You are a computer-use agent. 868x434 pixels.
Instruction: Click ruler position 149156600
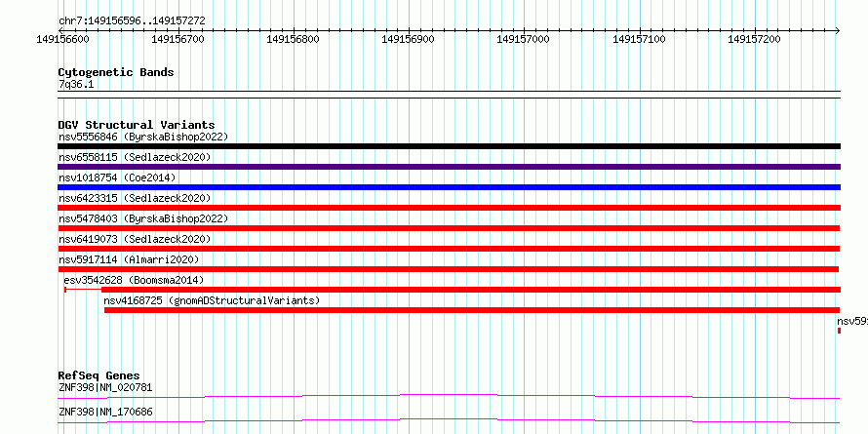(x=62, y=39)
